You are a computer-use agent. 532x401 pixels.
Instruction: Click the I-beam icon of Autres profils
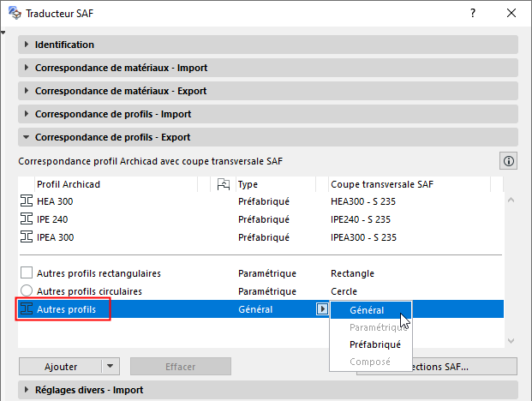pyautogui.click(x=27, y=308)
